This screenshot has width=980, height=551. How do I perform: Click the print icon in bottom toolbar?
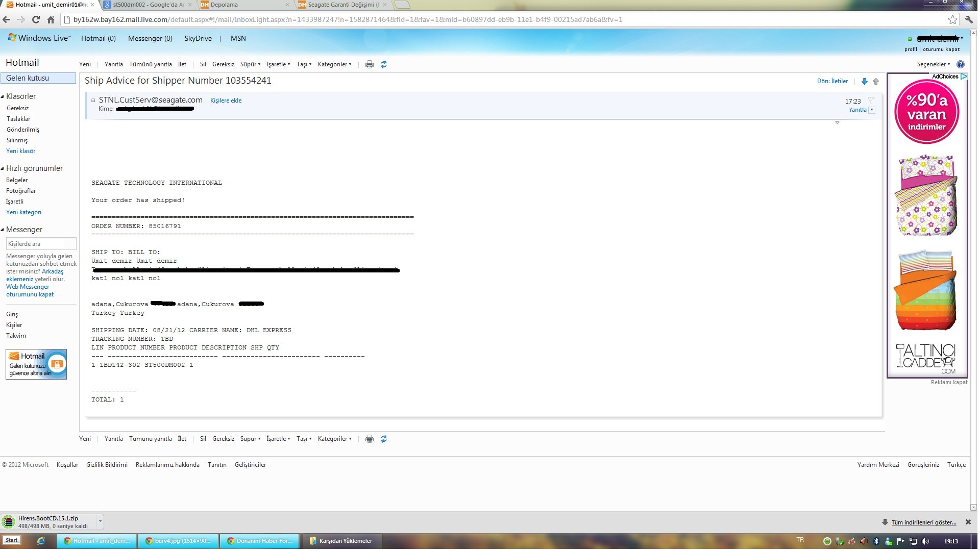pos(370,440)
